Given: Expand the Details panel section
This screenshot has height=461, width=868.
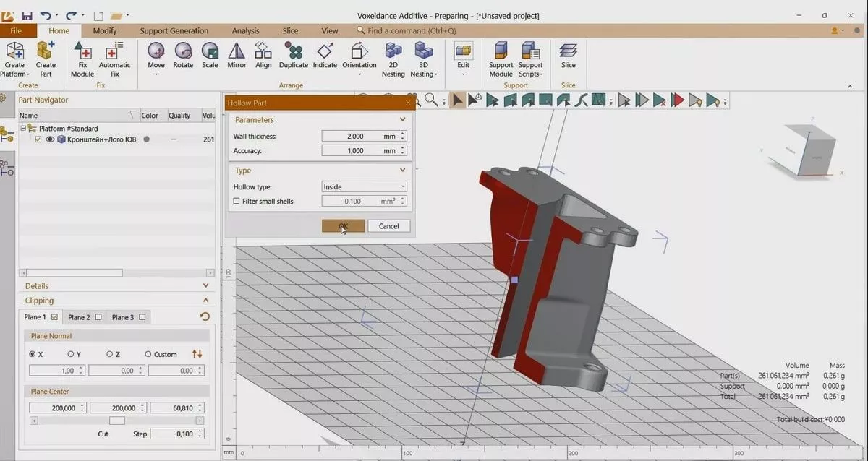Looking at the screenshot, I should click(x=205, y=286).
